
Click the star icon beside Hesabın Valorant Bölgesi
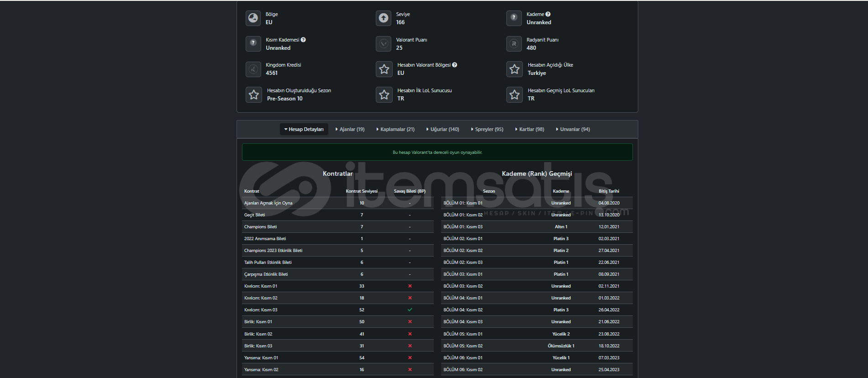coord(384,69)
